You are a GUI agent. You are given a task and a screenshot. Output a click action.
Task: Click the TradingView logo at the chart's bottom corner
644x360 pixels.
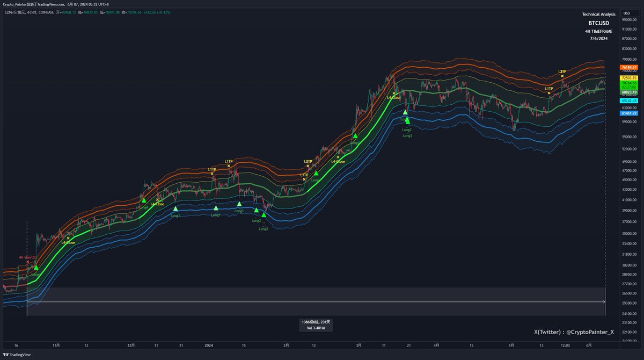click(x=17, y=355)
